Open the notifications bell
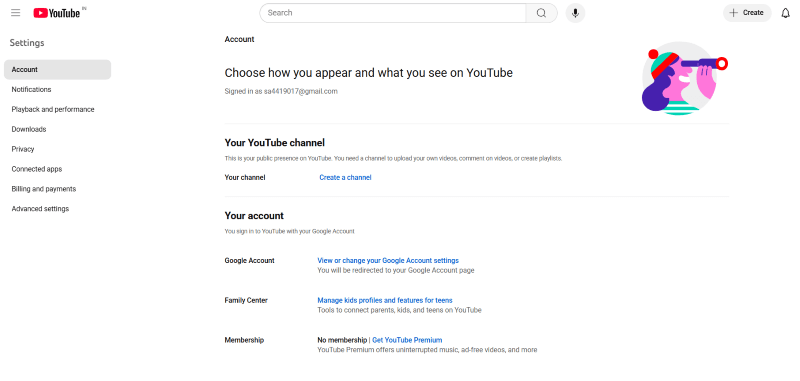Viewport: 800px width, 381px height. pos(785,13)
